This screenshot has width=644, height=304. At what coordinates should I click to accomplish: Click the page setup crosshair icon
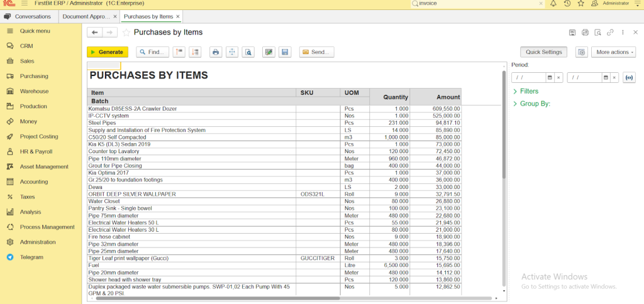[x=232, y=52]
